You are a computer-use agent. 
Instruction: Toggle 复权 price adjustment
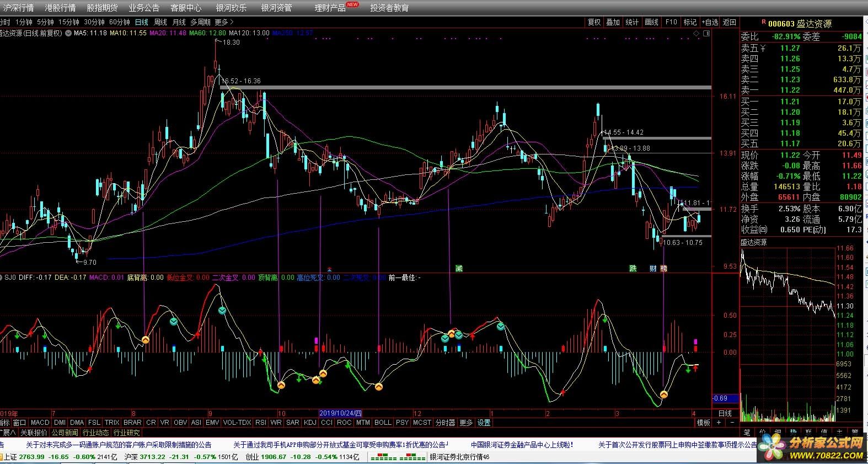594,22
